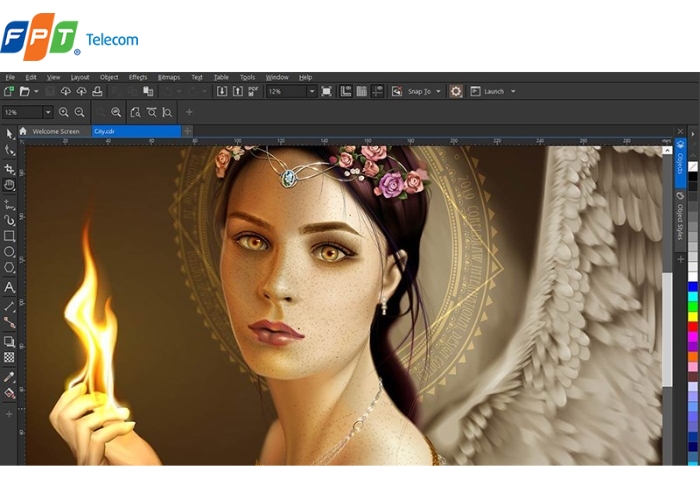Toggle Show Guidelines button
Image resolution: width=700 pixels, height=500 pixels.
pyautogui.click(x=378, y=92)
